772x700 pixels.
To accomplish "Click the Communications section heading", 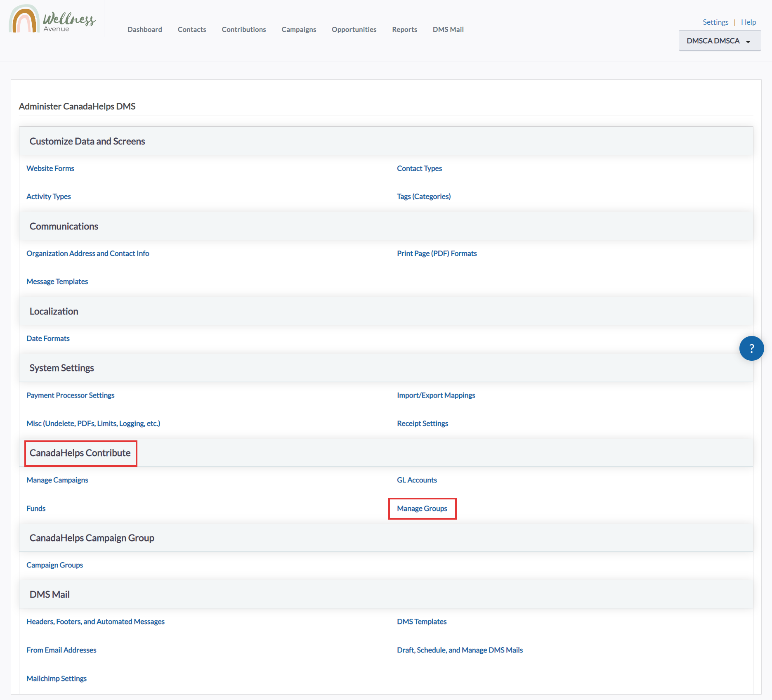I will 64,226.
